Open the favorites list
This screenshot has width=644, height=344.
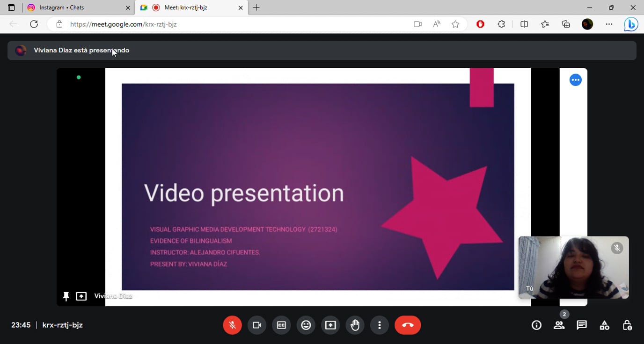tap(545, 24)
